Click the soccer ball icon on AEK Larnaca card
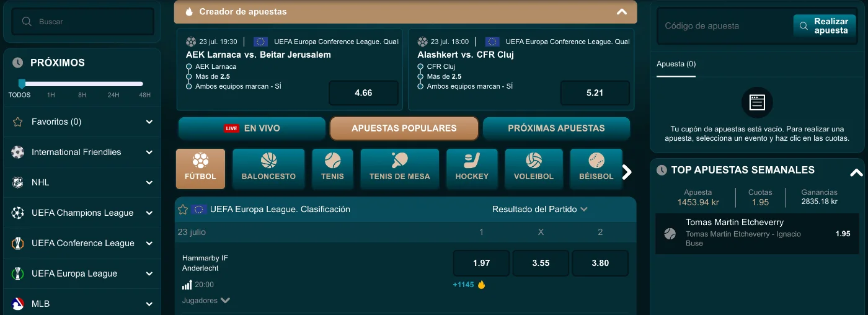 pyautogui.click(x=191, y=42)
